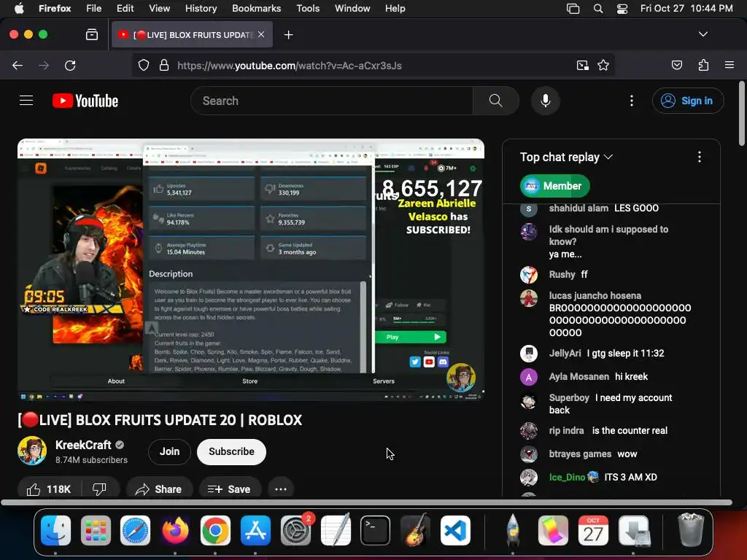Expand Top chat replay dropdown
This screenshot has width=747, height=560.
(566, 157)
